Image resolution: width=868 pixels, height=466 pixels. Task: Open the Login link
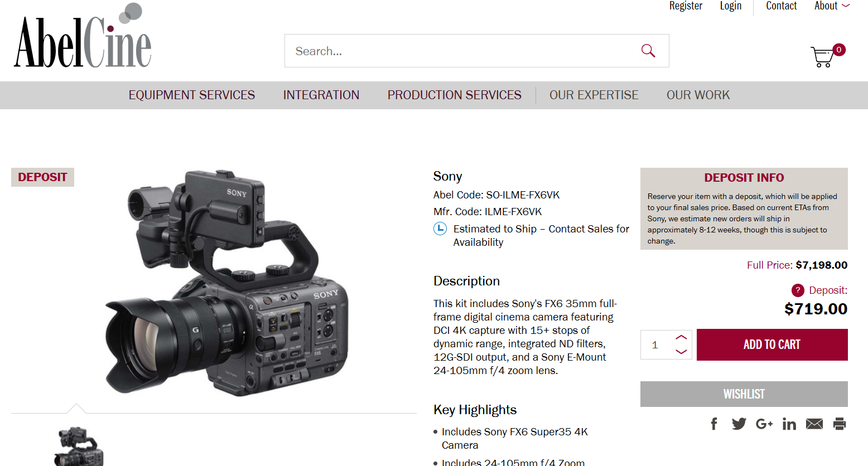(x=730, y=6)
